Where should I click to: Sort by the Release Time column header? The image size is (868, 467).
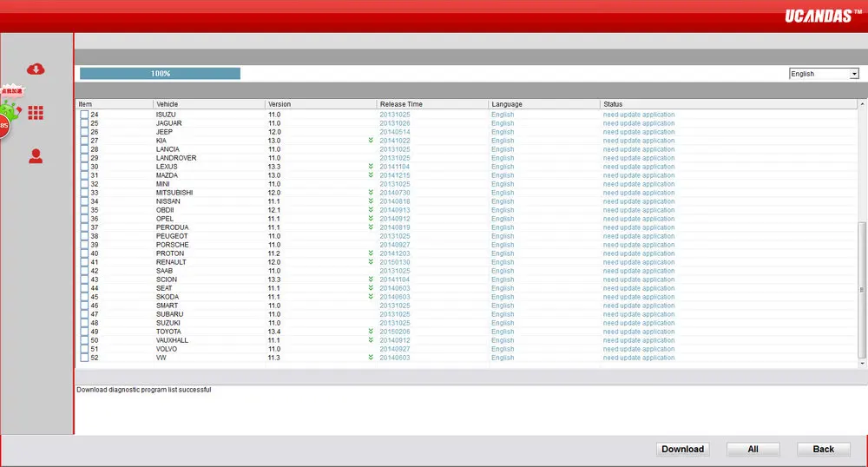432,104
